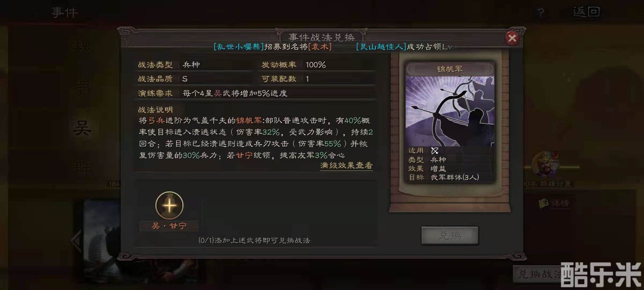Close the 事件战法兑换 dialog
This screenshot has width=644, height=290.
(512, 38)
